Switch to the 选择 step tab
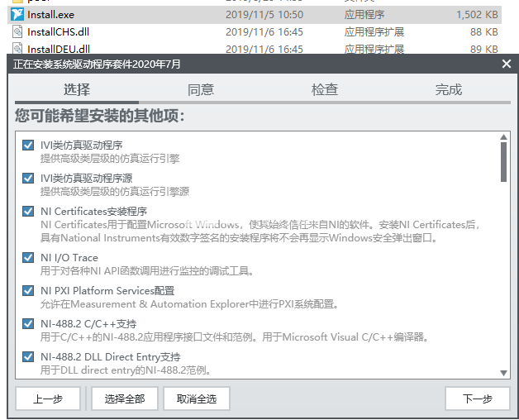This screenshot has height=420, width=519. click(x=77, y=90)
